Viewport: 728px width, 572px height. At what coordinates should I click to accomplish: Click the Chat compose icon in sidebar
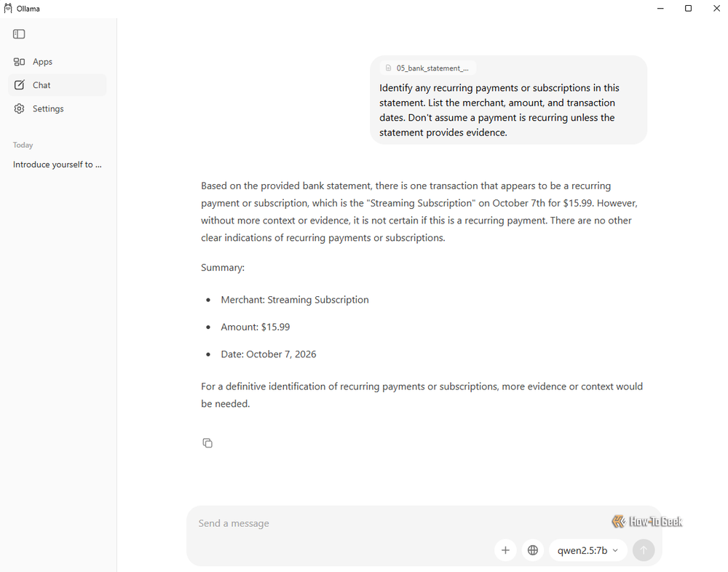point(19,85)
